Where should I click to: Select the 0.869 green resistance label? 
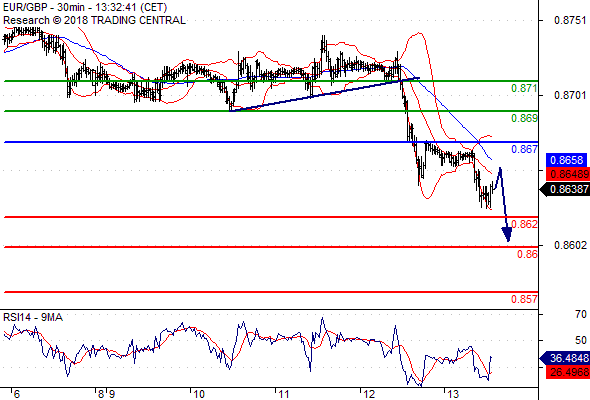[x=524, y=119]
